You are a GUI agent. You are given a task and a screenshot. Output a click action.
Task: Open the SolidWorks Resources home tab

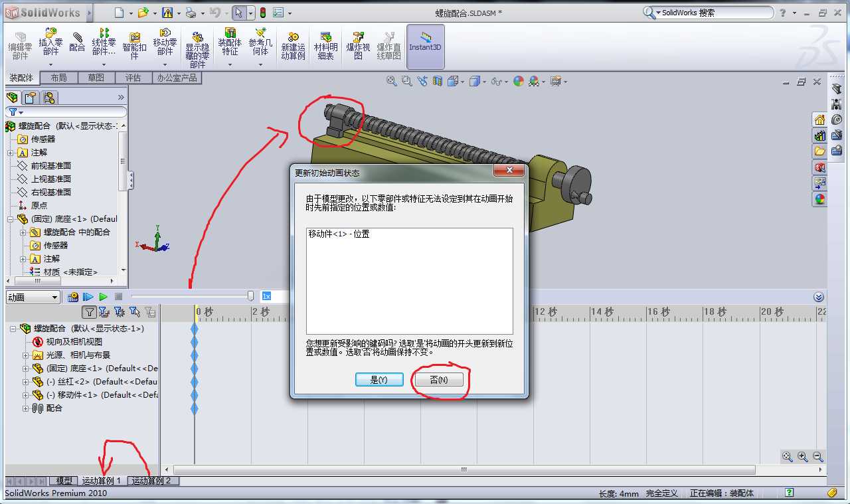tap(819, 120)
